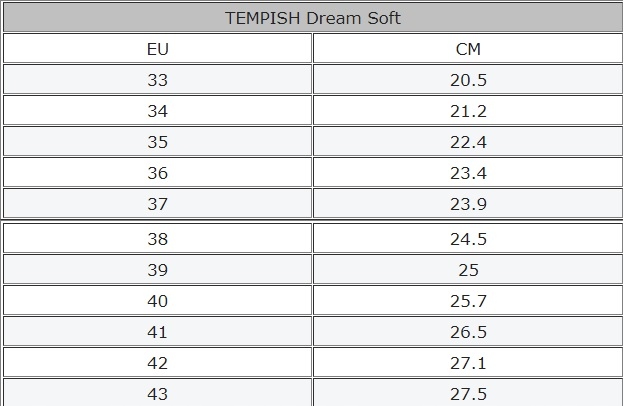Click the 27.1 CM value
The height and width of the screenshot is (406, 624).
tap(468, 363)
